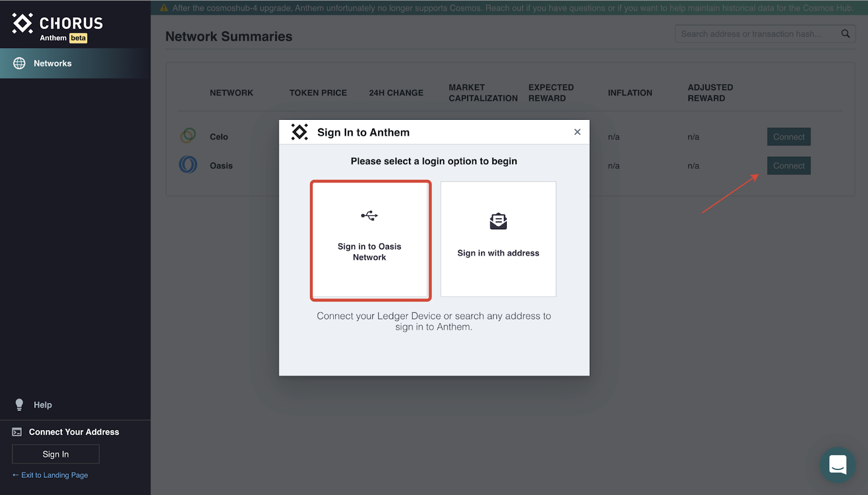Screen dimensions: 868x495
Task: Click Celo row inflation n/a value
Action: pos(614,137)
